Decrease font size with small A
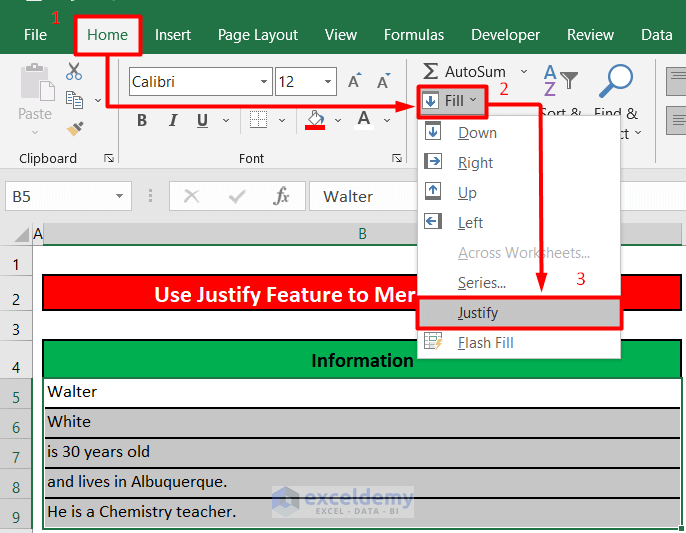The height and width of the screenshot is (533, 686). pos(383,81)
